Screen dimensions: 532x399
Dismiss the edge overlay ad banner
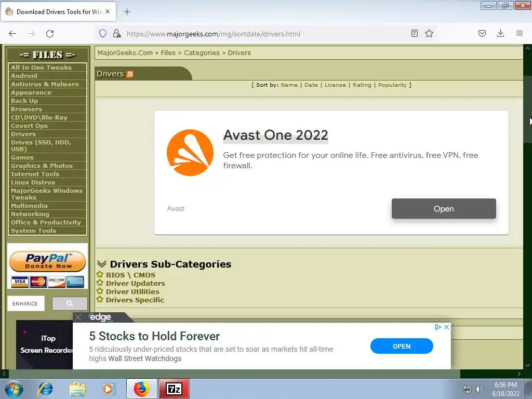tap(78, 317)
